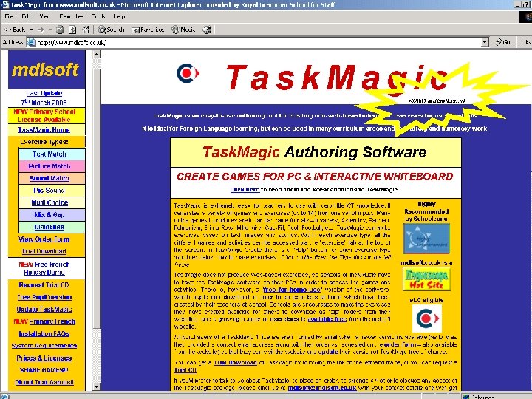Follow the 'free for home use' link

point(292,290)
